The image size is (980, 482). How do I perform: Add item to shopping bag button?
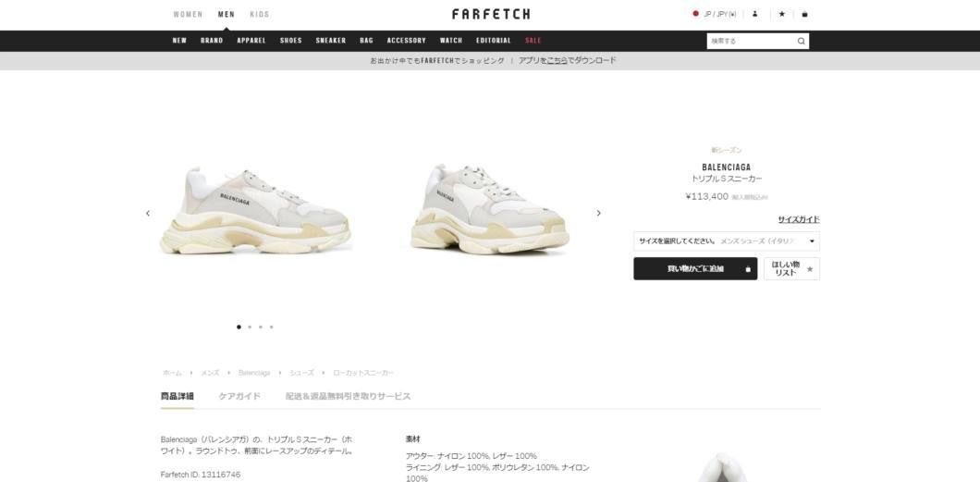695,269
